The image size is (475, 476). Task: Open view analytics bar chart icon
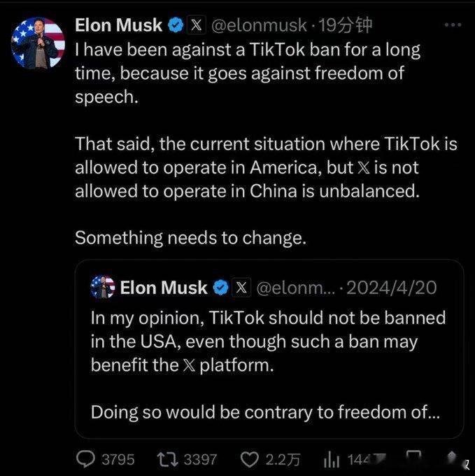pyautogui.click(x=331, y=459)
